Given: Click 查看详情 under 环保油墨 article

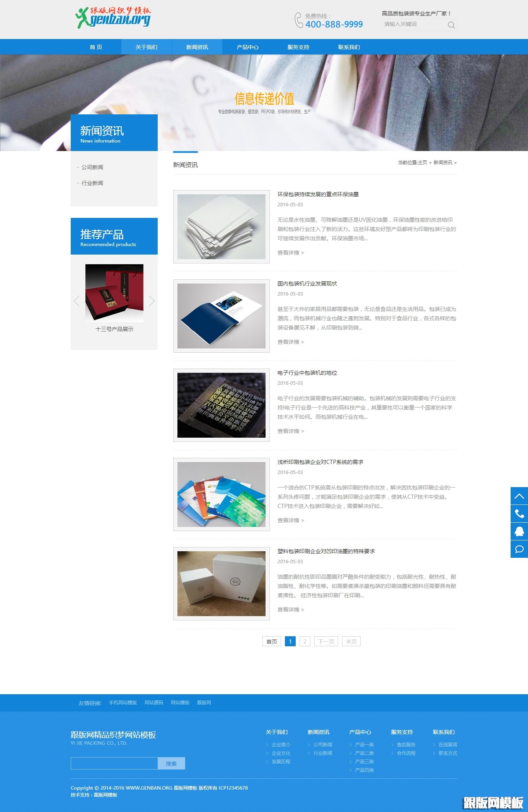Looking at the screenshot, I should tap(291, 253).
